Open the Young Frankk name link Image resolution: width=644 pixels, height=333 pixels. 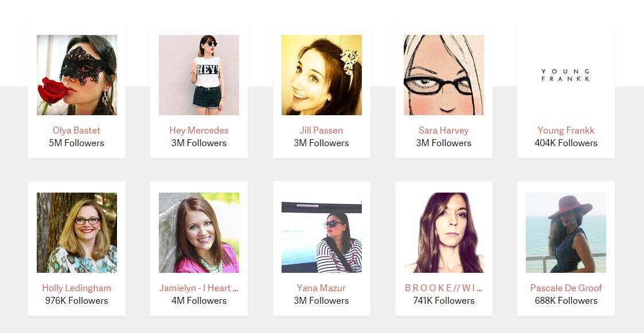(x=566, y=131)
